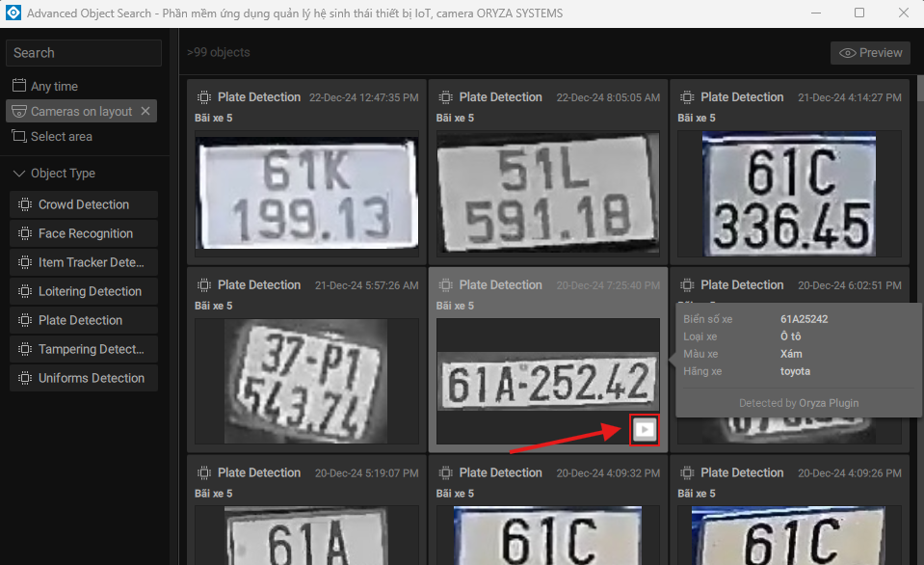This screenshot has height=565, width=924.
Task: Click the chip icon on the 6:02:51 PM card
Action: [687, 285]
